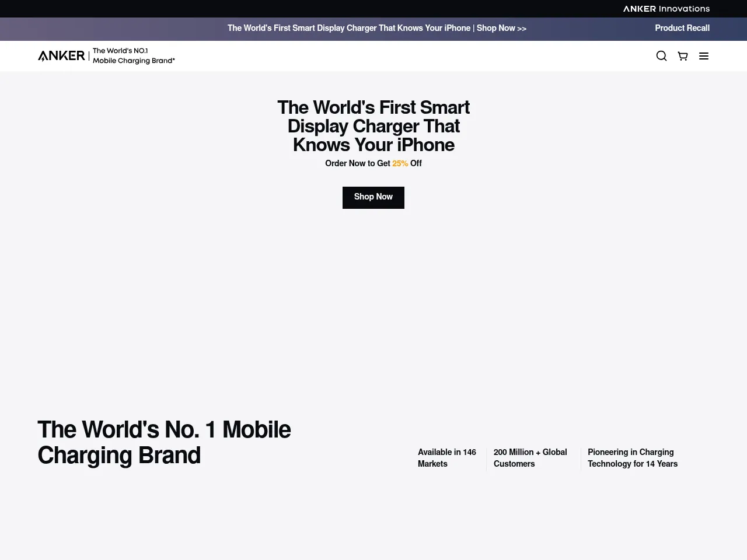
Task: Click the Anker Innovations logo in top bar
Action: [666, 9]
